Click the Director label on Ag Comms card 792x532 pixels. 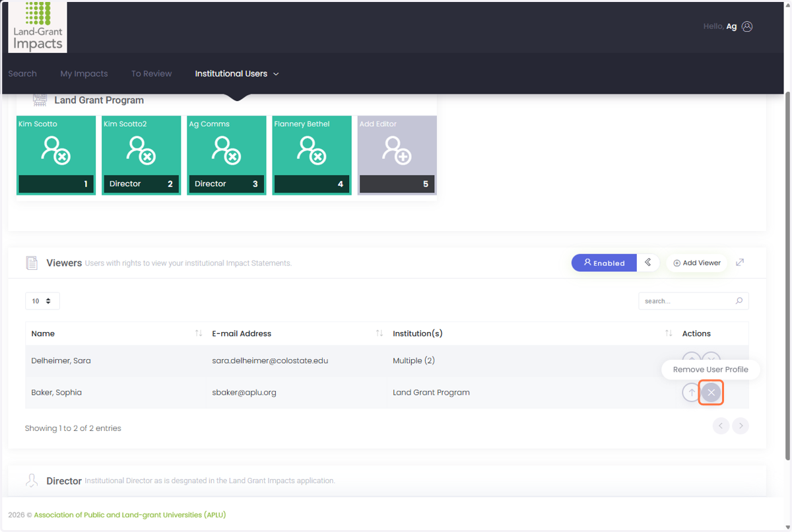pyautogui.click(x=211, y=184)
